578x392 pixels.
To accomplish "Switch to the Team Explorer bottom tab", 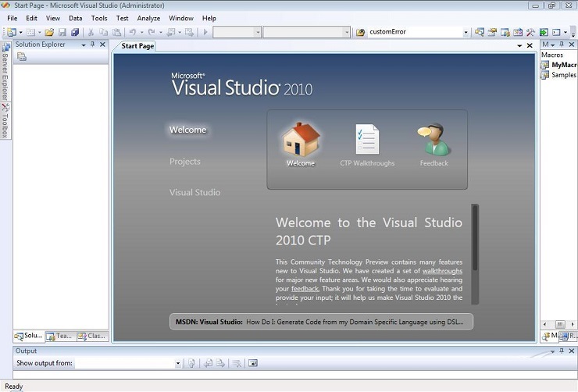I will (60, 336).
